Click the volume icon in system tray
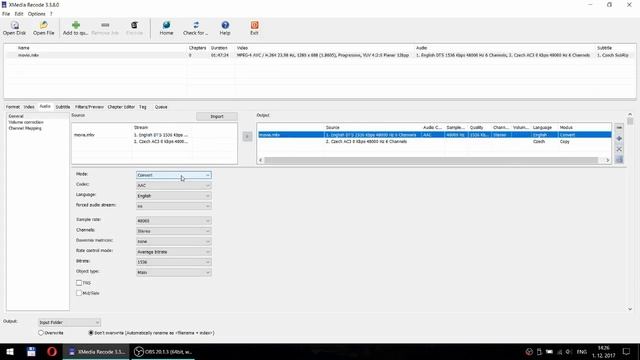The image size is (640, 360). click(x=568, y=352)
